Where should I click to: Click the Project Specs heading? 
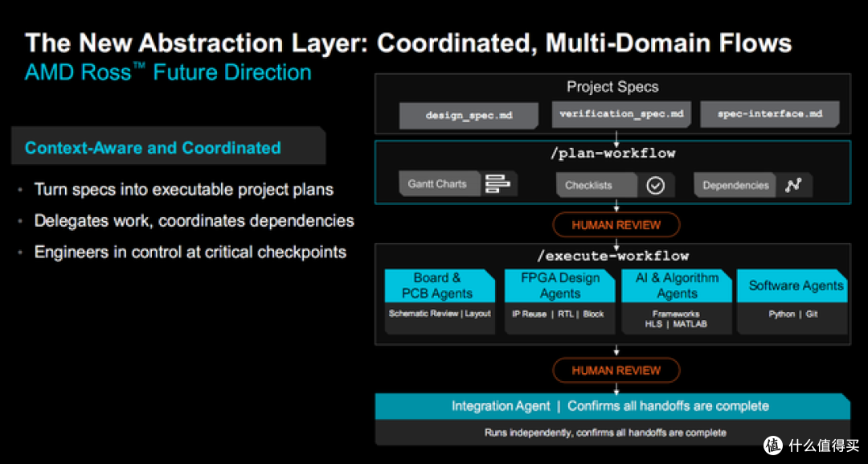612,87
